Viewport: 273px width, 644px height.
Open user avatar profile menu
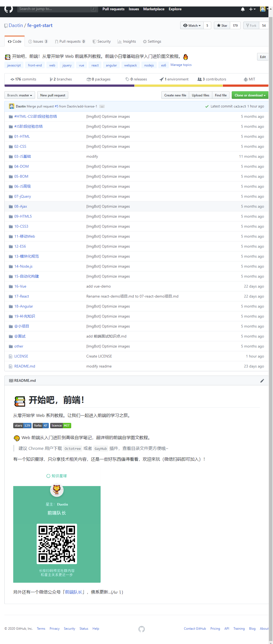coord(264,9)
